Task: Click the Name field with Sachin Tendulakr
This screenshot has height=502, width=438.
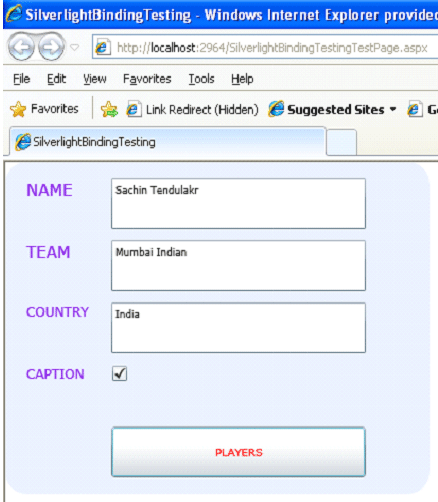Action: tap(238, 203)
